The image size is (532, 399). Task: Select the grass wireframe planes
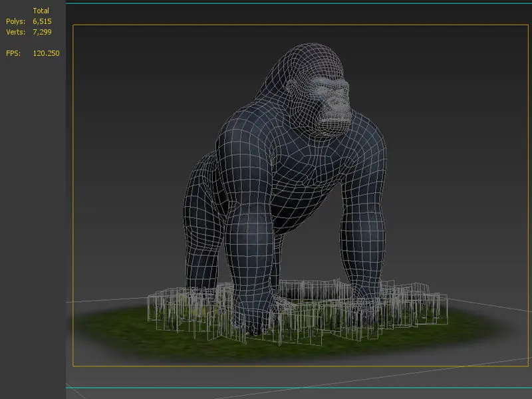click(297, 312)
